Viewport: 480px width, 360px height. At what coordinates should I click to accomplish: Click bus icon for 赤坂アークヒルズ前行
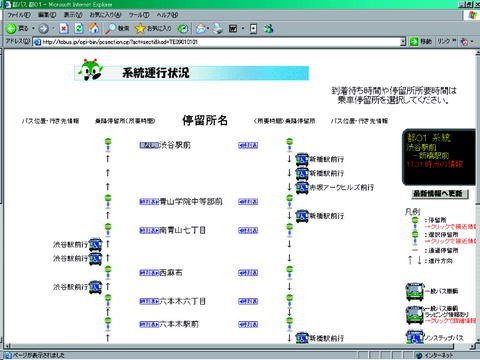coord(302,187)
